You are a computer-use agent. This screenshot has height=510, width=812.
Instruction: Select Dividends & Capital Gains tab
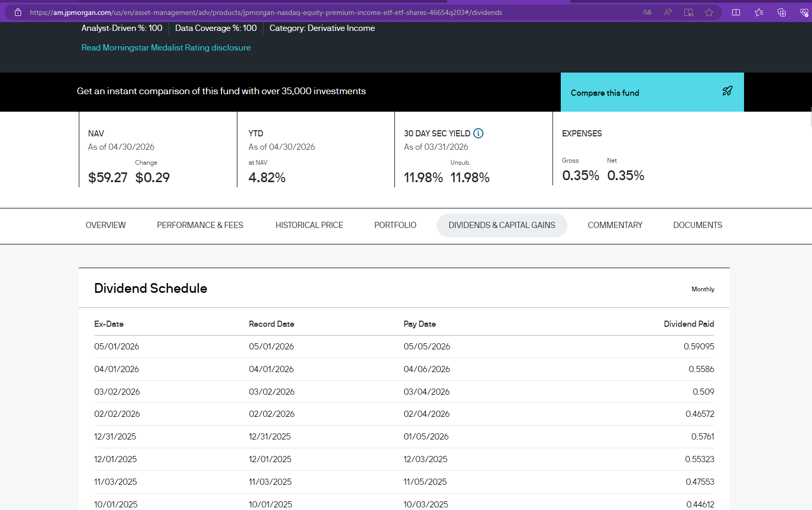(502, 225)
